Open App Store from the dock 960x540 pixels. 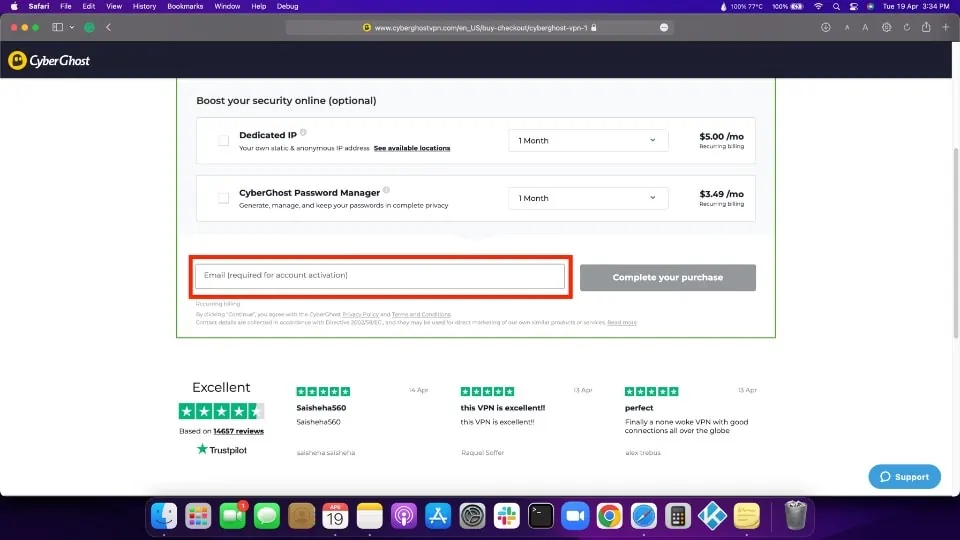point(438,516)
